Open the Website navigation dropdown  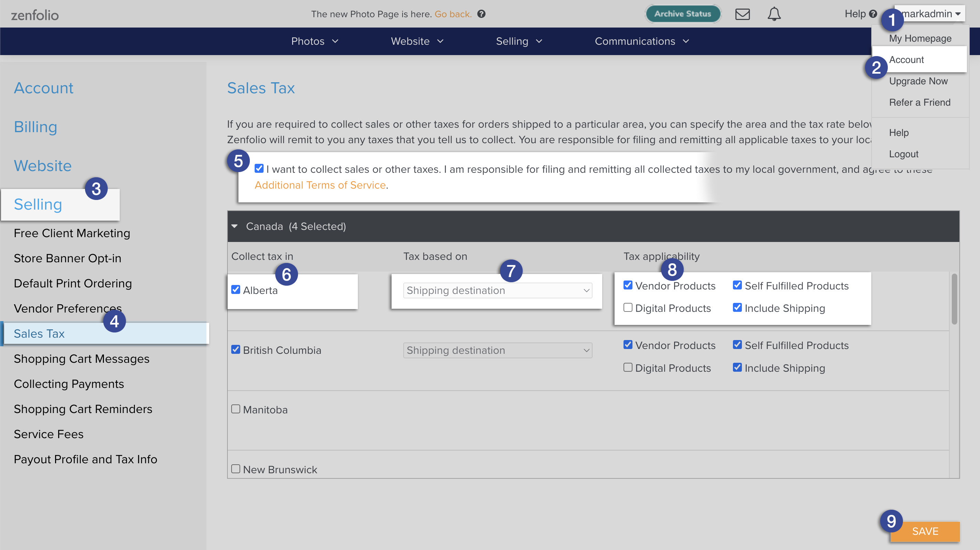(x=417, y=41)
